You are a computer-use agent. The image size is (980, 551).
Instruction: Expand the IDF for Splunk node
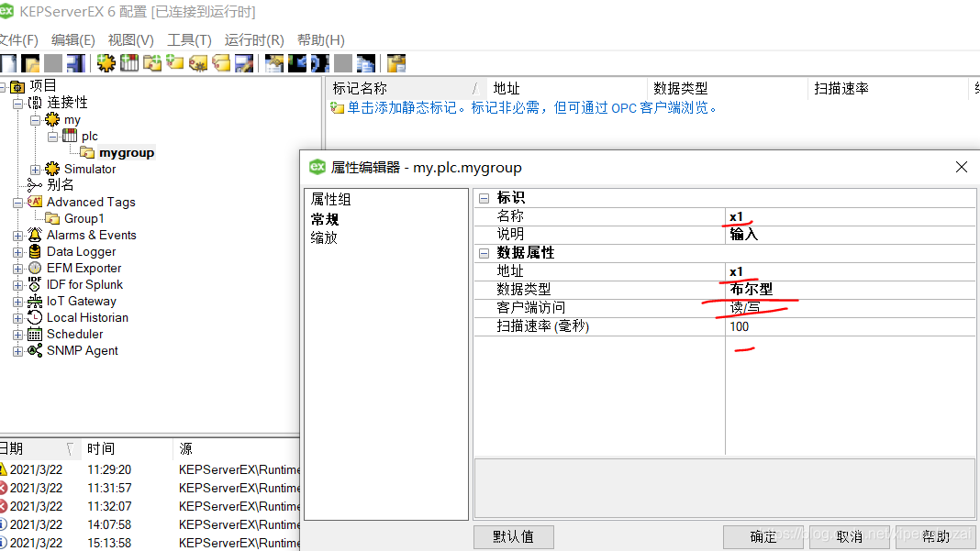coord(18,285)
